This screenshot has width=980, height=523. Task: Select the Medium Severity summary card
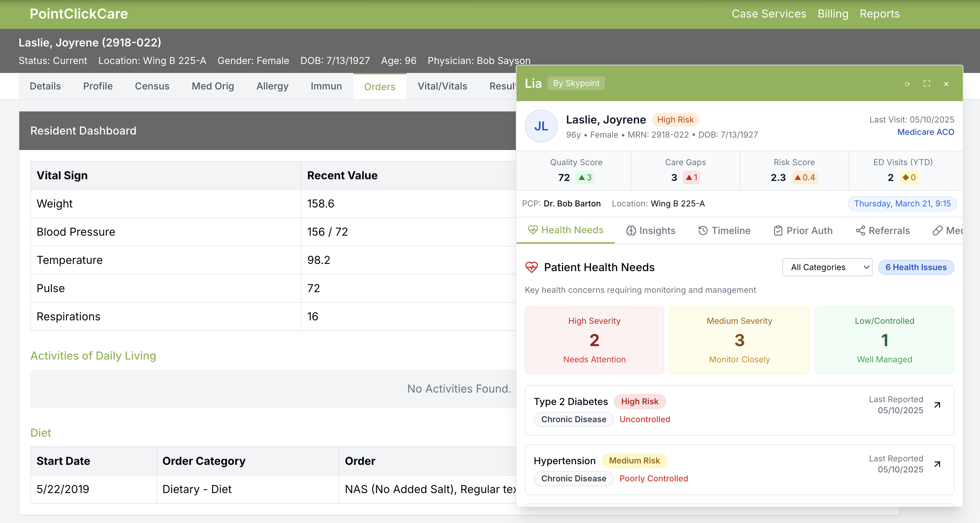(x=739, y=340)
